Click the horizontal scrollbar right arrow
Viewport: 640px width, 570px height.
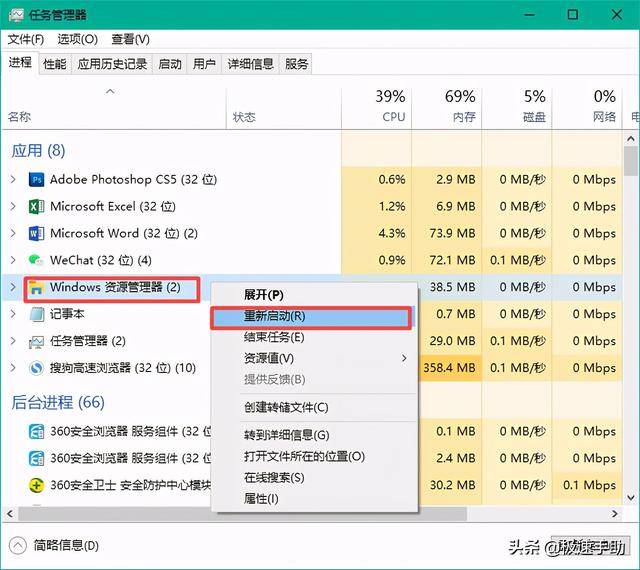tap(615, 514)
